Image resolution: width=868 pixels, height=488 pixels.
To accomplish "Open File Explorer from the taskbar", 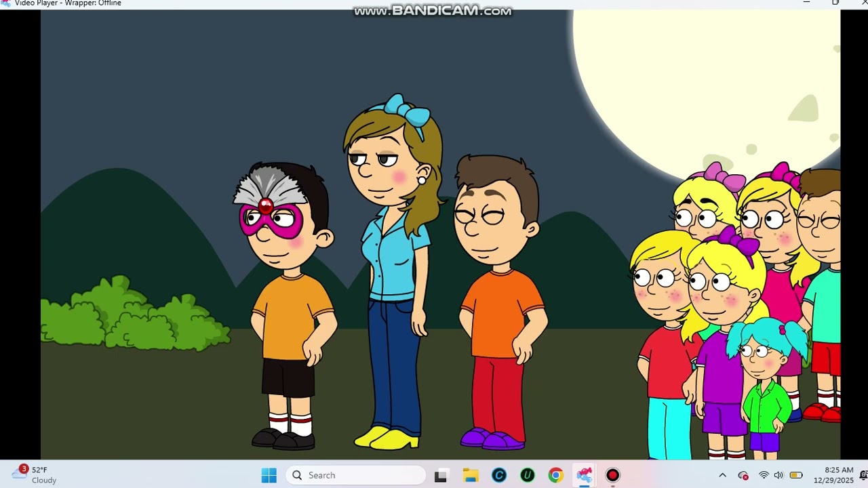I will point(470,475).
